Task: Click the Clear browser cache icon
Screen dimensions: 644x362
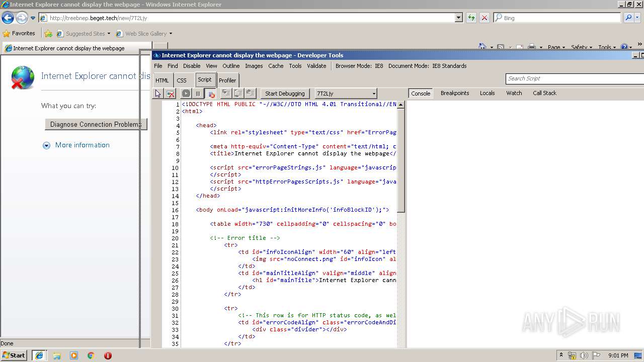Action: point(171,94)
